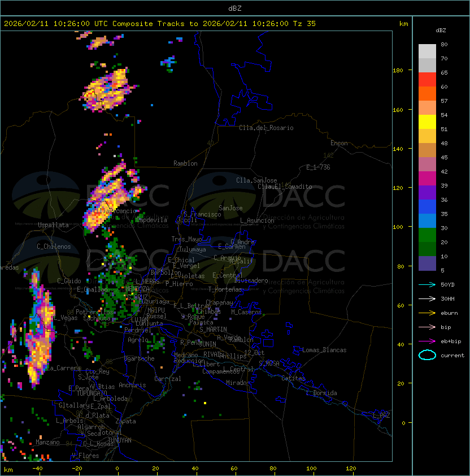470x476 pixels.
Task: Click the 'Chapanay' map label
Action: [219, 302]
